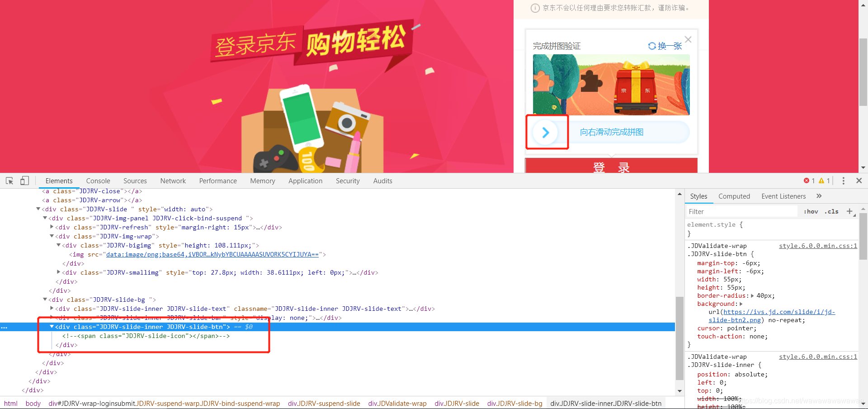Click the info icon beside fraud warning
This screenshot has height=409, width=868.
pyautogui.click(x=535, y=8)
